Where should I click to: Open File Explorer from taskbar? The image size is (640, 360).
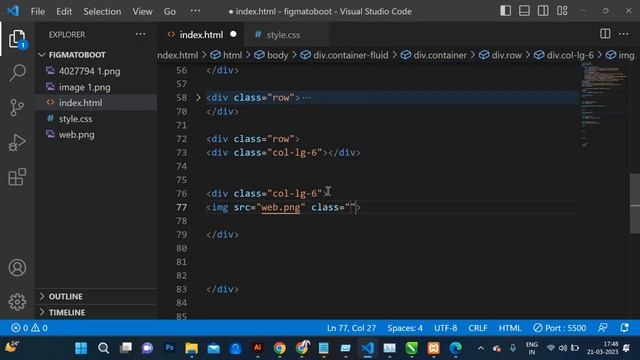pyautogui.click(x=191, y=348)
